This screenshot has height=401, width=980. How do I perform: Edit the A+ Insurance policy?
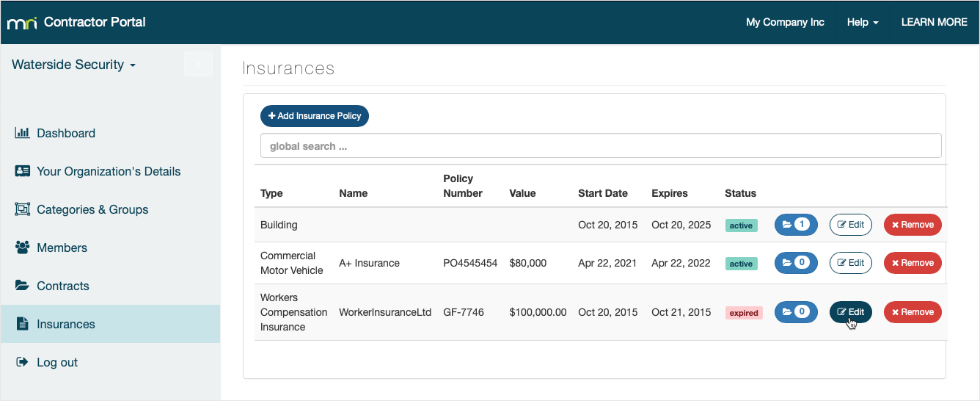point(851,263)
